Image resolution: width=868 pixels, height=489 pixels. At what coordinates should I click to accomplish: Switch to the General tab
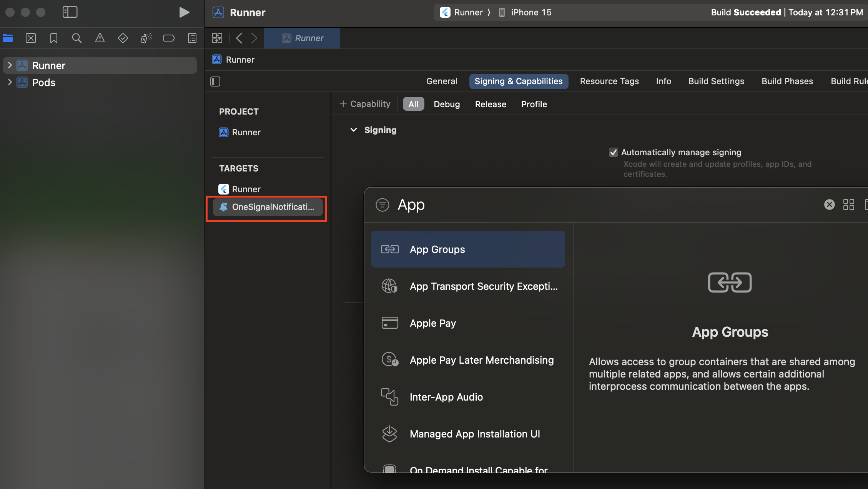pos(442,81)
